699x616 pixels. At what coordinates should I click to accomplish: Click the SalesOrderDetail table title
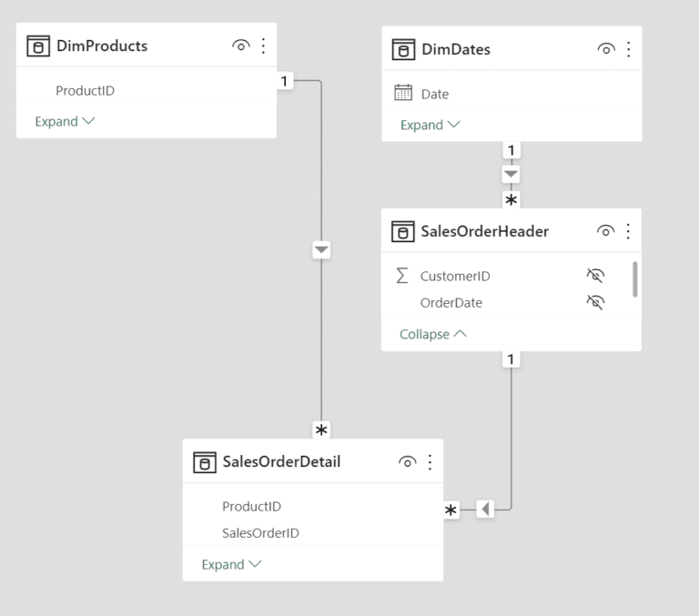[281, 462]
